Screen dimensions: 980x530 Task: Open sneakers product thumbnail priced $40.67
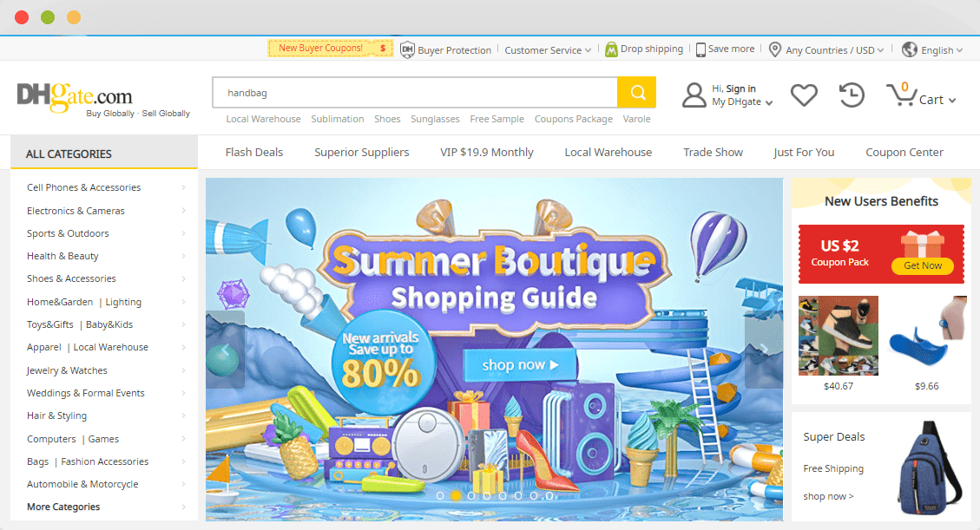click(839, 336)
